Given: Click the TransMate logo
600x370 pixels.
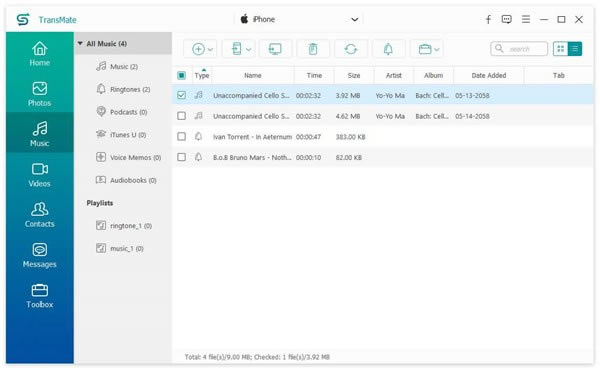Looking at the screenshot, I should click(23, 20).
